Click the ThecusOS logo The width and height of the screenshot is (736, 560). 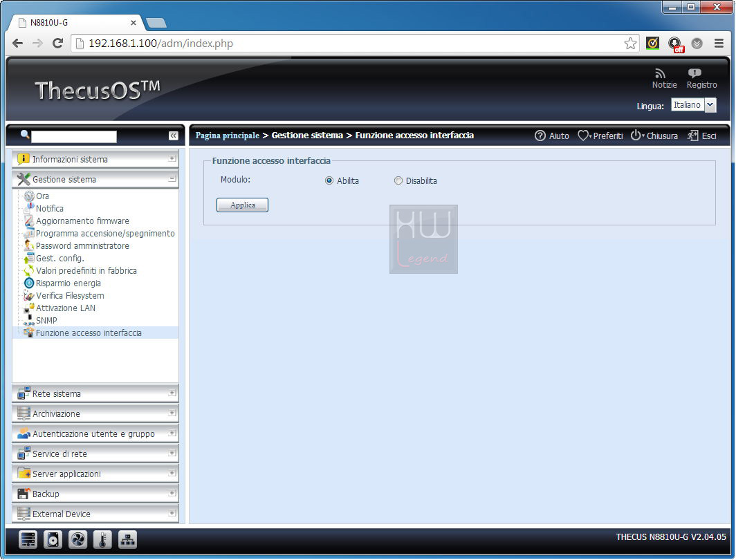coord(98,90)
